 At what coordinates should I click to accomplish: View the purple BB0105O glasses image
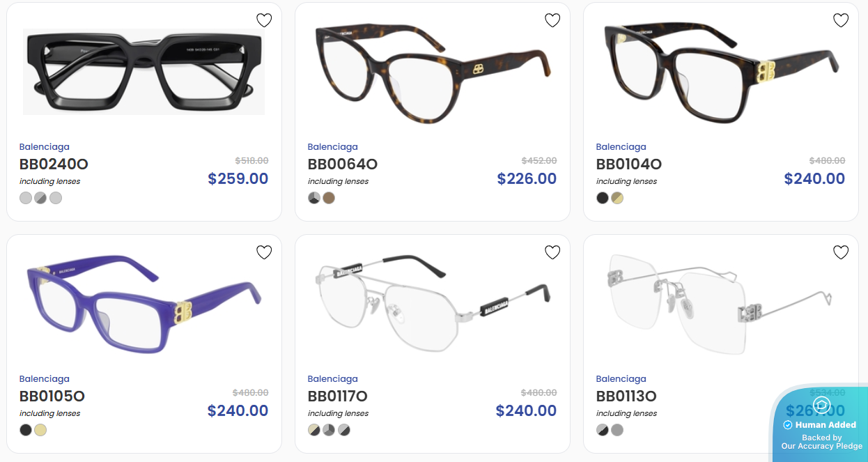(x=144, y=307)
